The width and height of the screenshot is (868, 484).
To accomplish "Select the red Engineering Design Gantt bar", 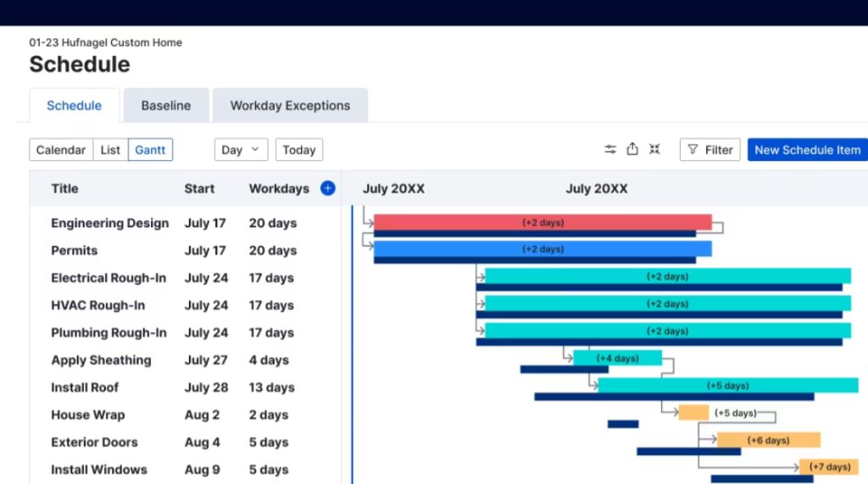I will [x=542, y=222].
